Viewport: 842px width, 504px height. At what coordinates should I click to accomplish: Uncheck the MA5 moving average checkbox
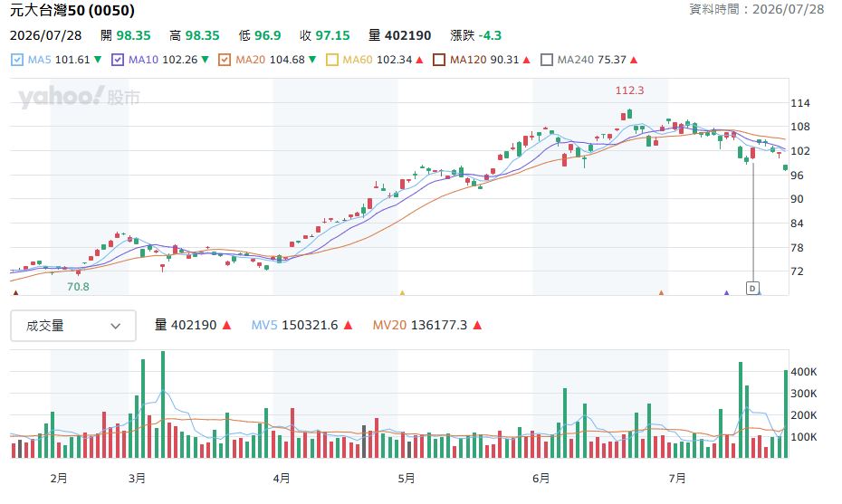pyautogui.click(x=17, y=60)
